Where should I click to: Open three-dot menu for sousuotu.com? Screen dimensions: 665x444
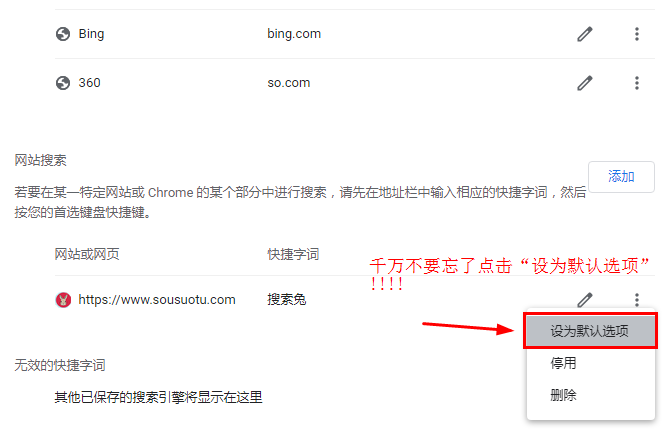coord(637,300)
